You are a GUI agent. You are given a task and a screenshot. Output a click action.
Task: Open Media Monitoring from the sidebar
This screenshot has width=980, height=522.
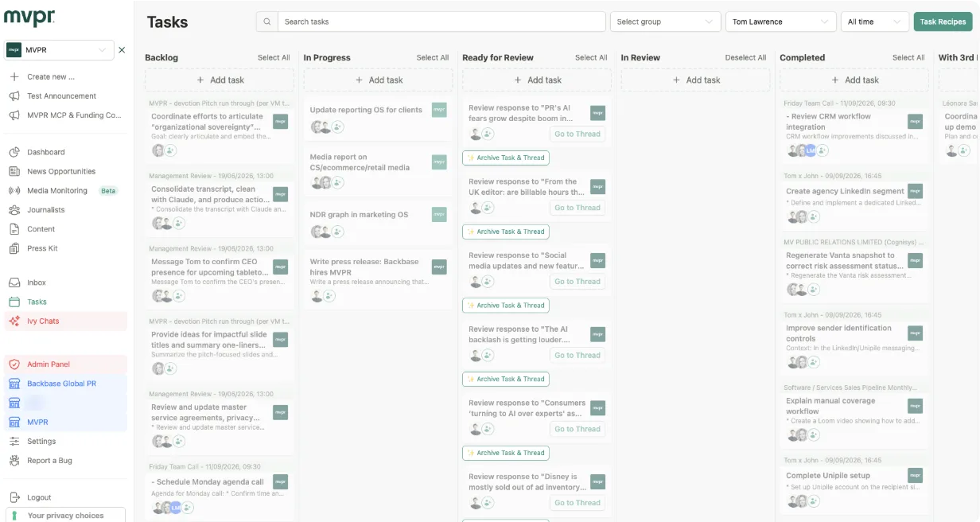(57, 191)
